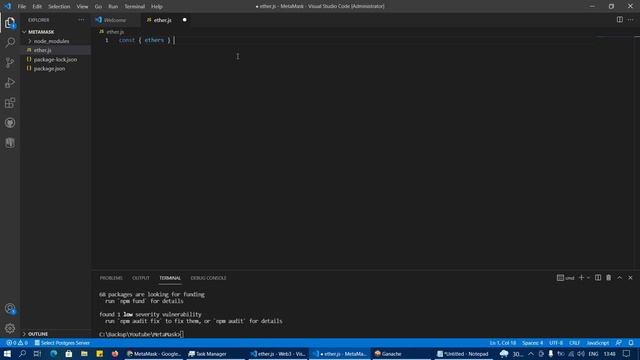Image resolution: width=640 pixels, height=360 pixels.
Task: Open launch profile dropdown next to plus
Action: [588, 278]
